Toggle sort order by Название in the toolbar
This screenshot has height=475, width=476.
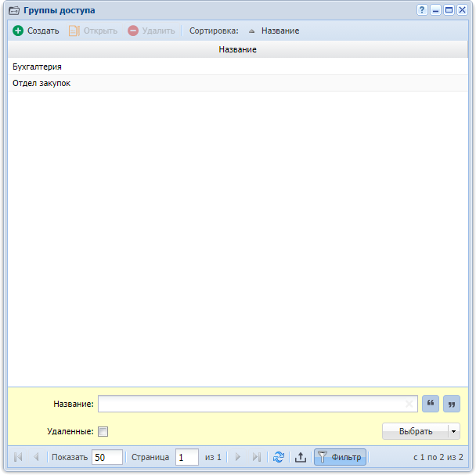273,31
